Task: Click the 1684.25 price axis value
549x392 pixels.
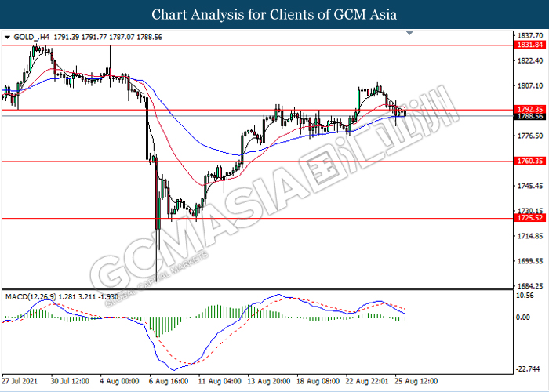Action: coord(532,286)
